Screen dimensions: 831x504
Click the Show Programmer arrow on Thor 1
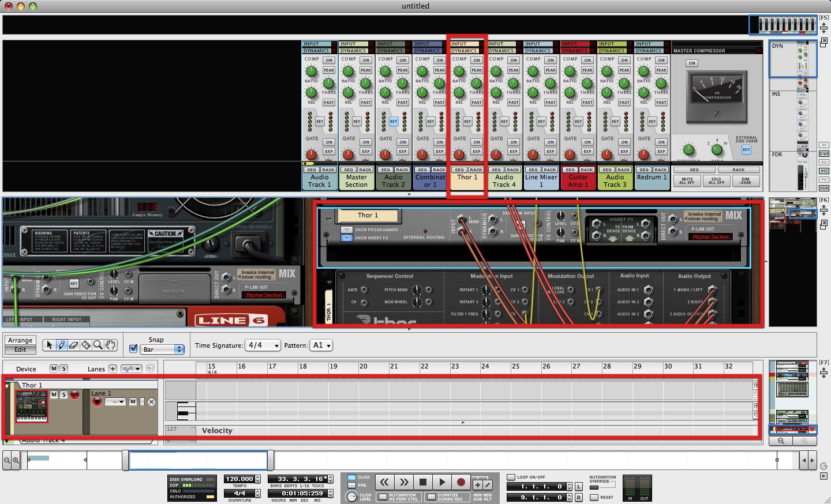[347, 230]
